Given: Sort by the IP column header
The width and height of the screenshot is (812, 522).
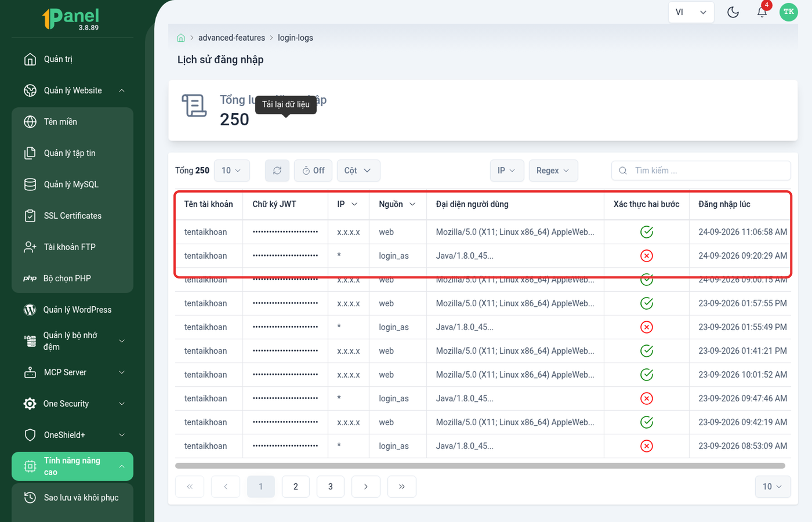Looking at the screenshot, I should point(347,204).
